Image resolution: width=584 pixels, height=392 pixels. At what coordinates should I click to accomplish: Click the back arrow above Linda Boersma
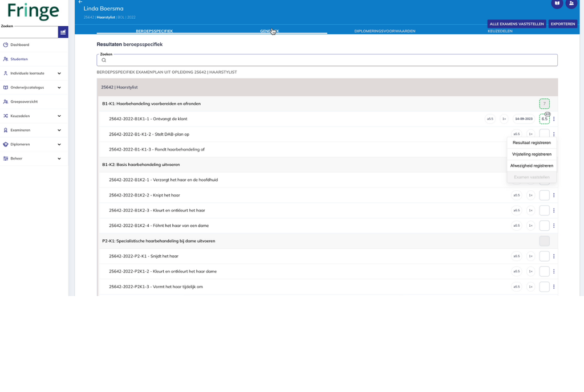[80, 2]
